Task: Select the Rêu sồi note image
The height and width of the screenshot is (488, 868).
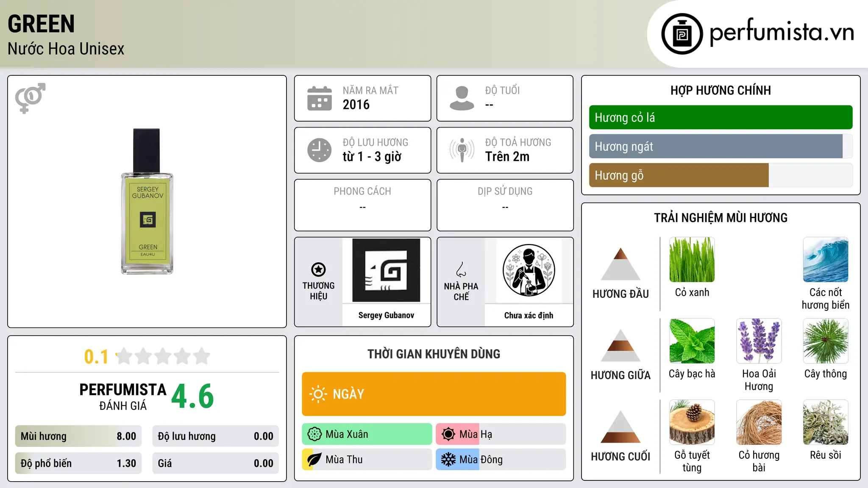Action: tap(826, 422)
